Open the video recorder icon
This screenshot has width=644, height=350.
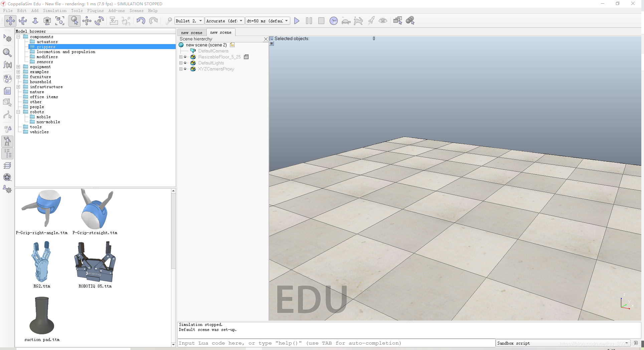coord(7,177)
